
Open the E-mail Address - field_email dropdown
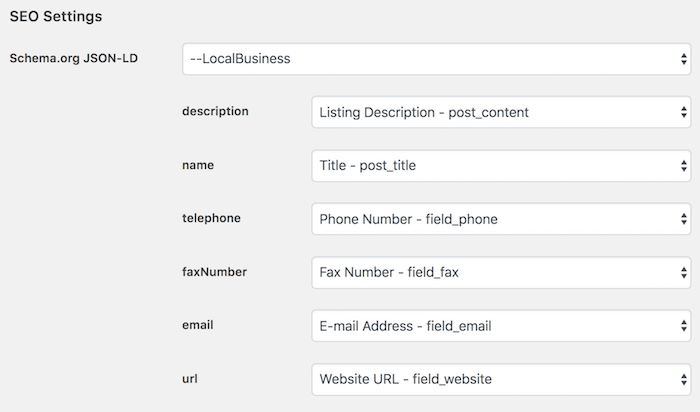[501, 326]
